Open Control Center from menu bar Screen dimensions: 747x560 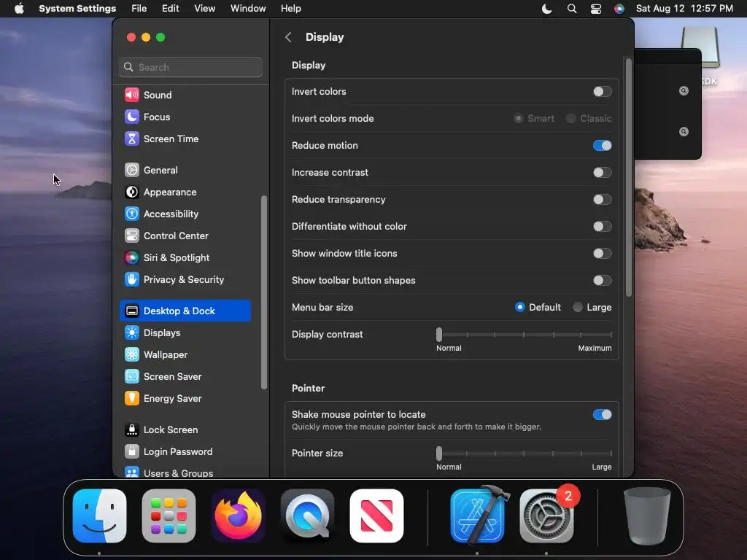coord(595,9)
